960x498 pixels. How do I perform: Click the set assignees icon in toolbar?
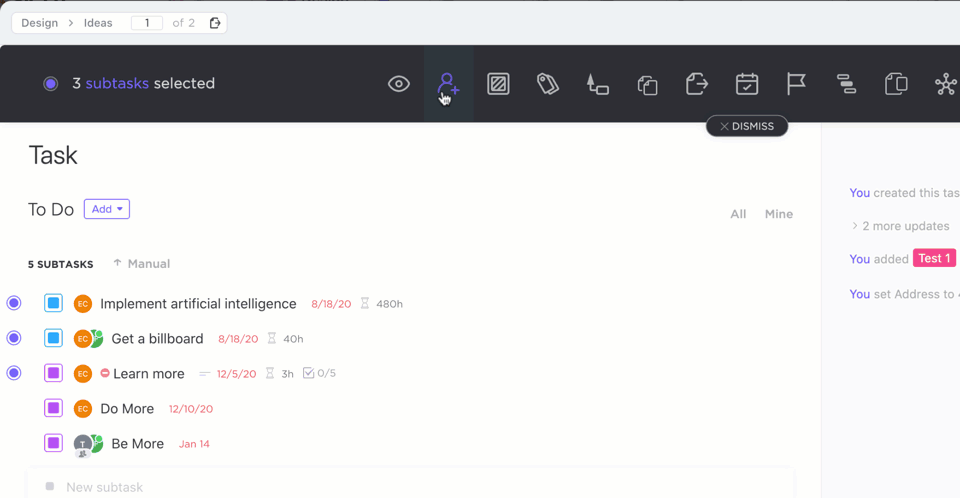(x=448, y=85)
